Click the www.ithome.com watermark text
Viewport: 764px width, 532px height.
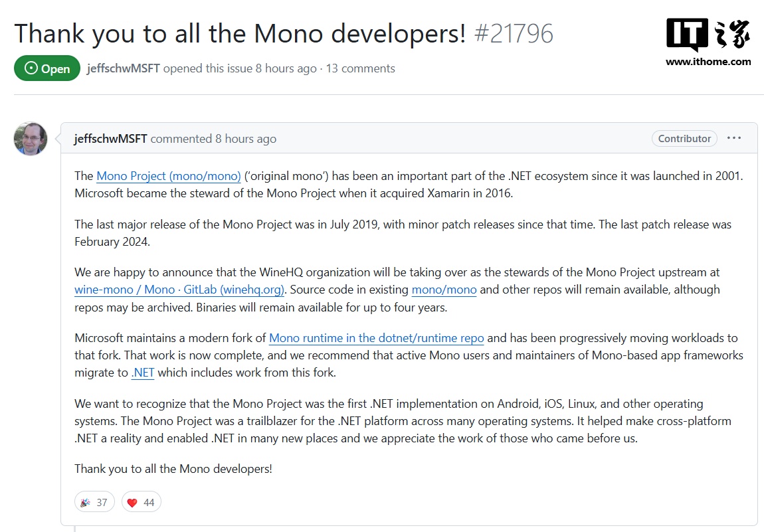pos(708,62)
